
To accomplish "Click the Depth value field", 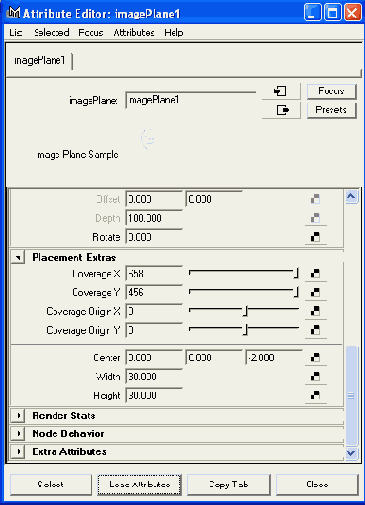I will 154,218.
